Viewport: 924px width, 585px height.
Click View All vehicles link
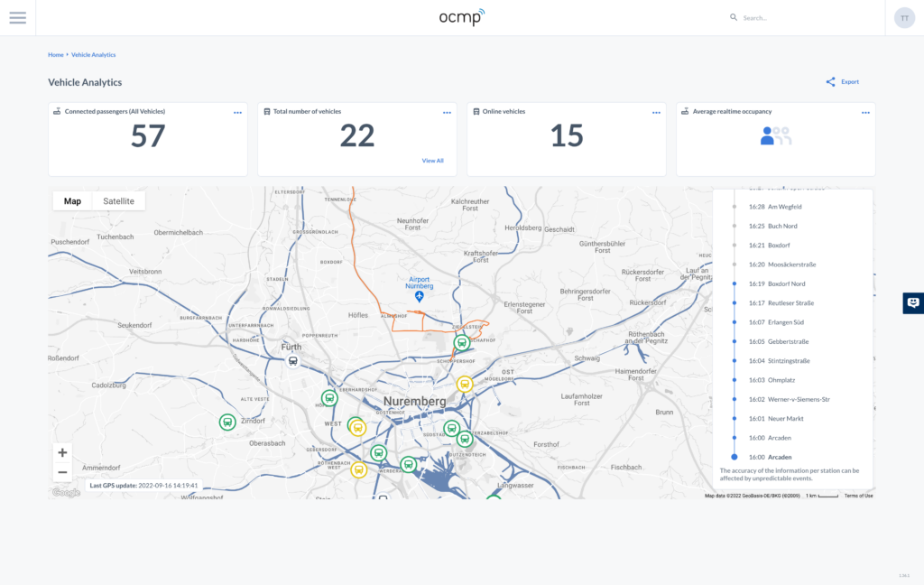pos(432,161)
